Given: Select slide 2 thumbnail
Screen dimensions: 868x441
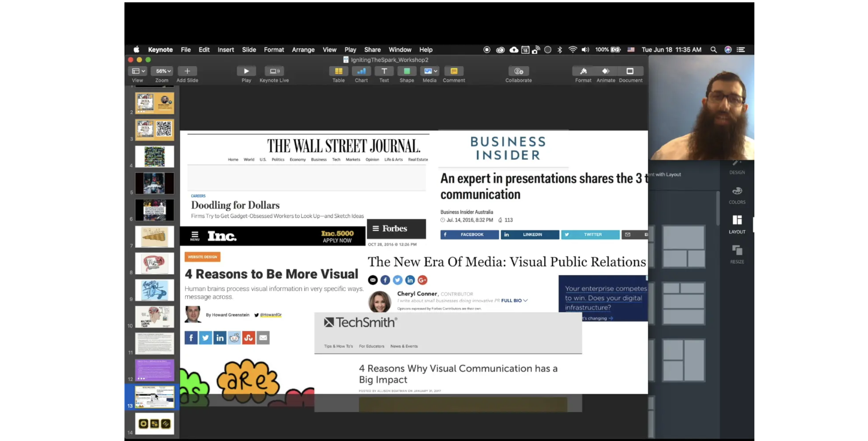Looking at the screenshot, I should point(155,103).
